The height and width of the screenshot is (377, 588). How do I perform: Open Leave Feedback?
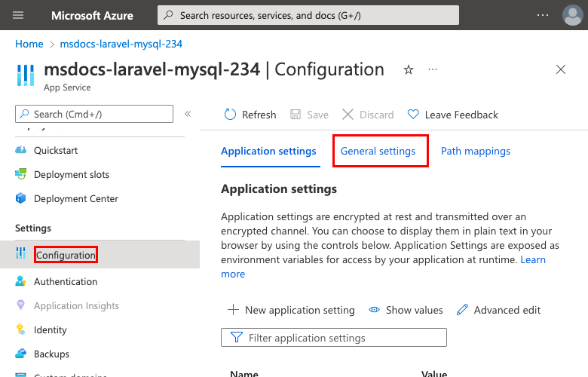coord(452,115)
